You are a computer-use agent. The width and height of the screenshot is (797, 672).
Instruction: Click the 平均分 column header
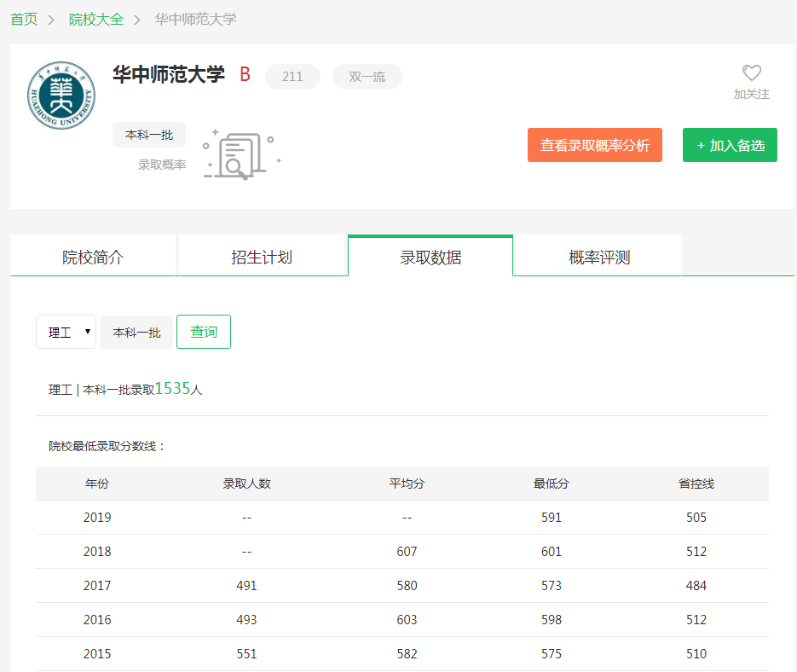(x=407, y=484)
